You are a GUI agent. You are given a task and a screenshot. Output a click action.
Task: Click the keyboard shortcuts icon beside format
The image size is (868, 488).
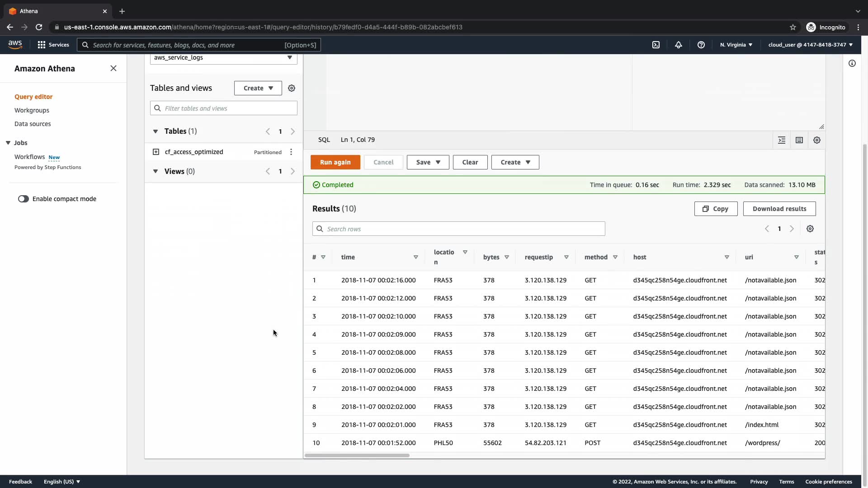pyautogui.click(x=799, y=140)
